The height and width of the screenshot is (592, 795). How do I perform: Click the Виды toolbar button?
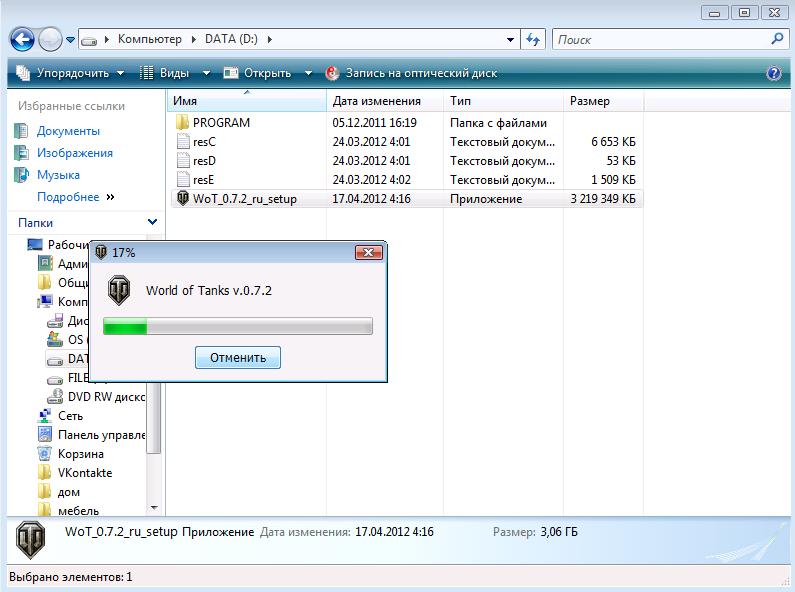pyautogui.click(x=164, y=73)
